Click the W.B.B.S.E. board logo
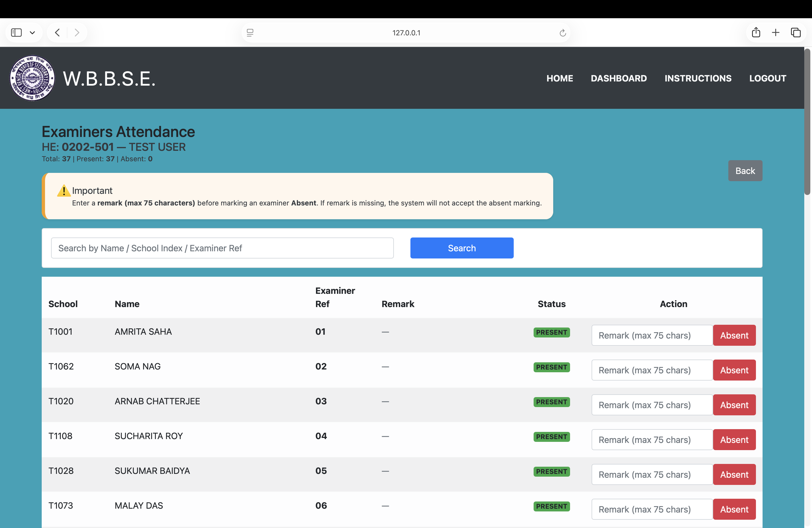 32,78
